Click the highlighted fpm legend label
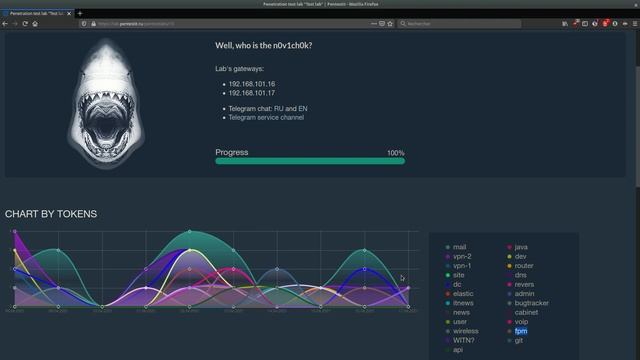The image size is (640, 360). tap(521, 331)
